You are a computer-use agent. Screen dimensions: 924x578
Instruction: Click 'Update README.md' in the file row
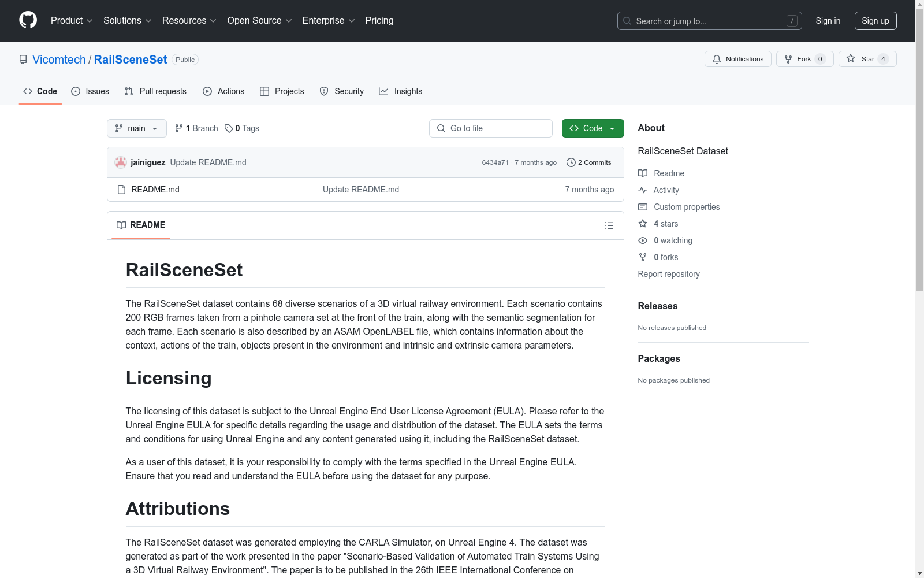(x=361, y=190)
